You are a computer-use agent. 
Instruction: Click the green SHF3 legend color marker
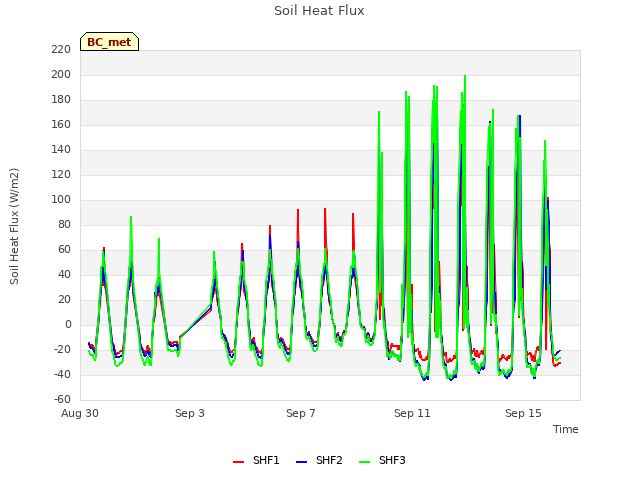[x=364, y=462]
